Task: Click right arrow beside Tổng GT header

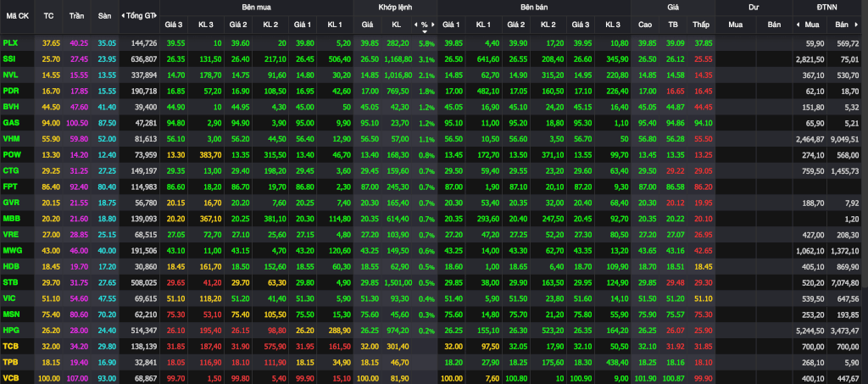Action: [x=155, y=15]
